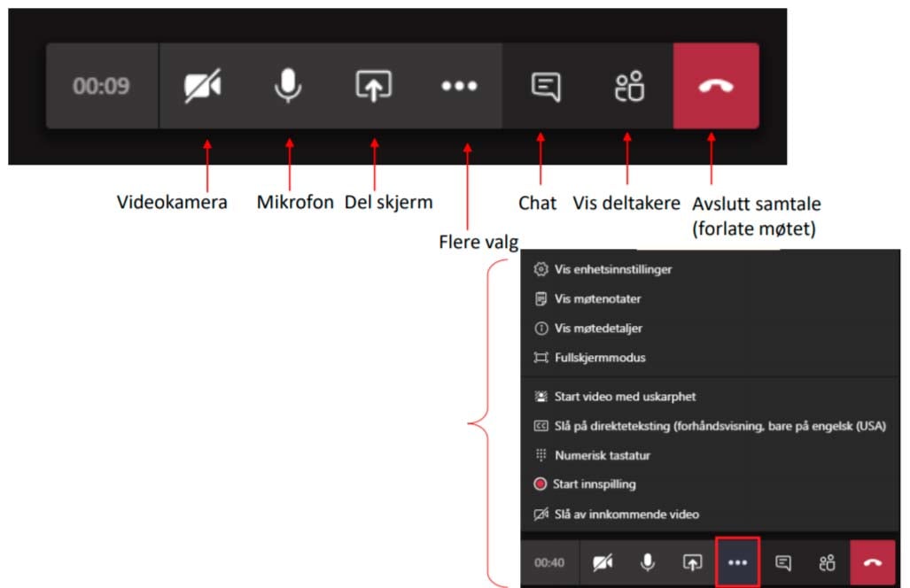Click the 00:09 meeting timer
910x588 pixels.
tap(101, 86)
